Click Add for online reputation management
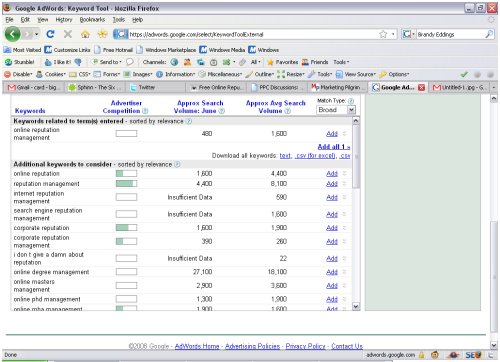Viewport: 500px width, 362px height. [332, 134]
